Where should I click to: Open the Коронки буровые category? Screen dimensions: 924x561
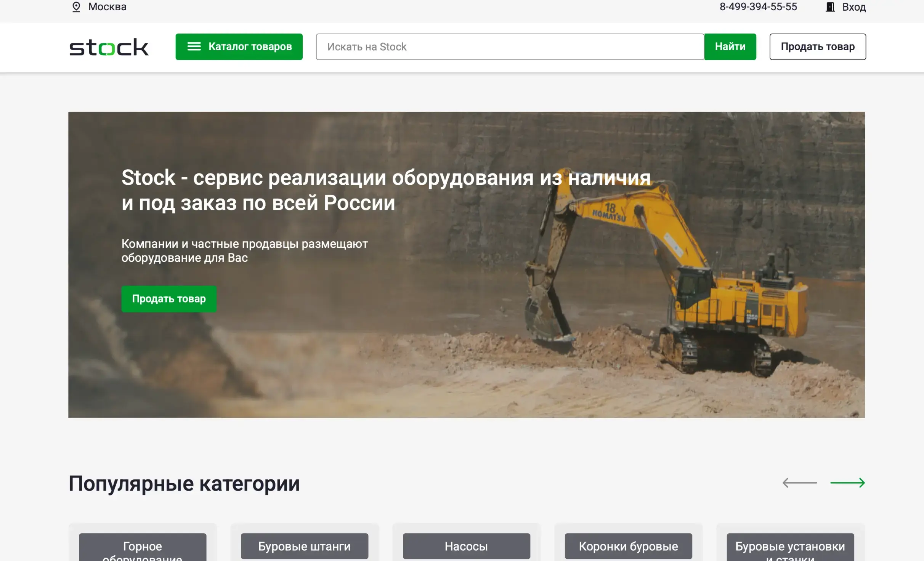coord(627,547)
